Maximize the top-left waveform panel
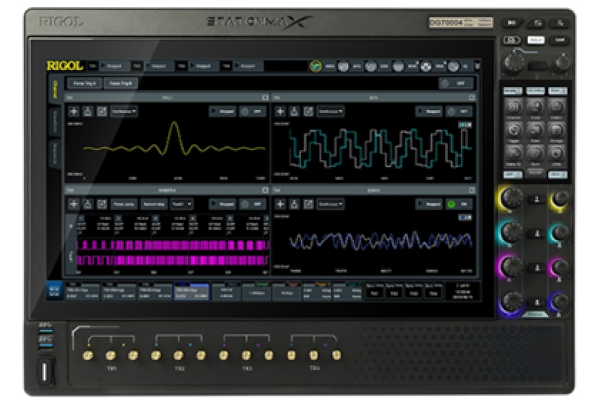The width and height of the screenshot is (600, 400). point(265,98)
